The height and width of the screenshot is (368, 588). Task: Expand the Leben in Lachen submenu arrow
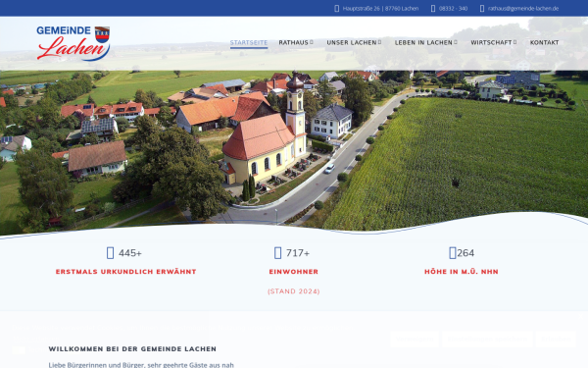click(456, 42)
